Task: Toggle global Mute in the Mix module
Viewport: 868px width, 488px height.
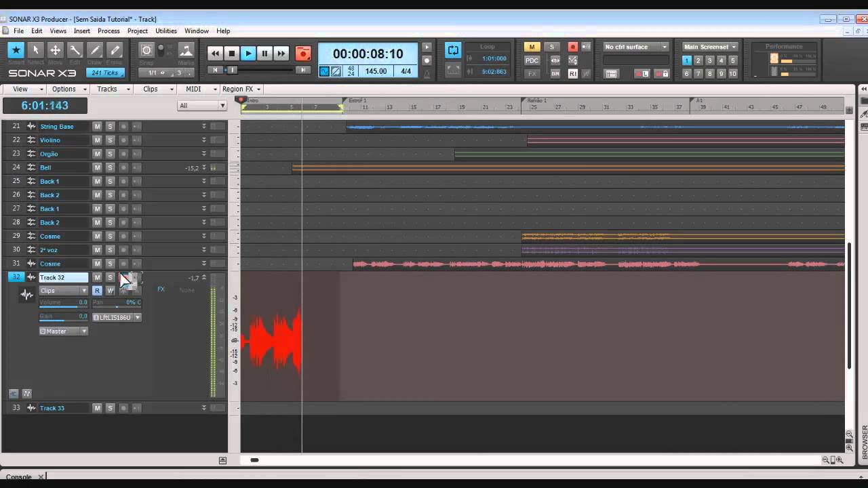Action: (532, 47)
